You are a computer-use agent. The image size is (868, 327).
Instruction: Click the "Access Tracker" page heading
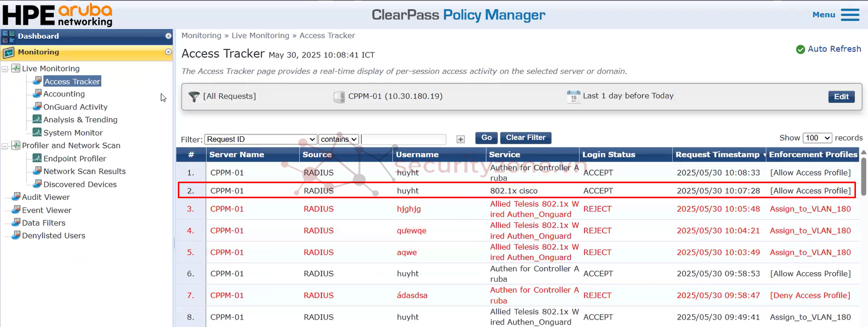(x=223, y=54)
